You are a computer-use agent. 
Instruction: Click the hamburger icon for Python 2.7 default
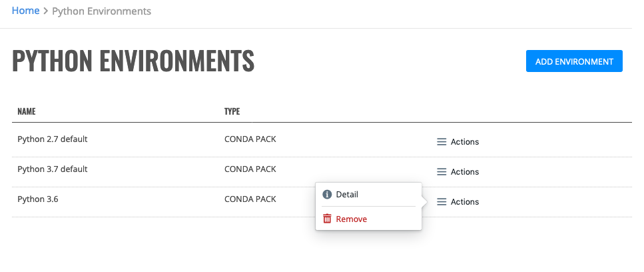(441, 142)
